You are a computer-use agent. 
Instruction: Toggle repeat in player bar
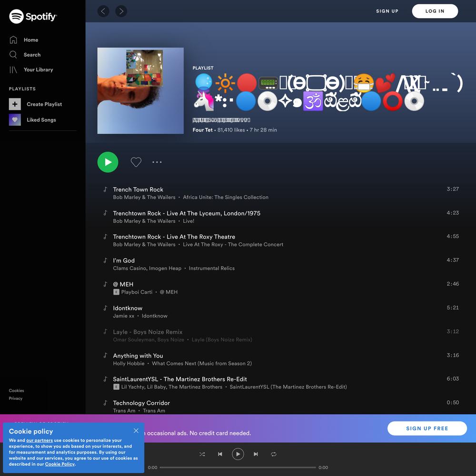pos(274,454)
